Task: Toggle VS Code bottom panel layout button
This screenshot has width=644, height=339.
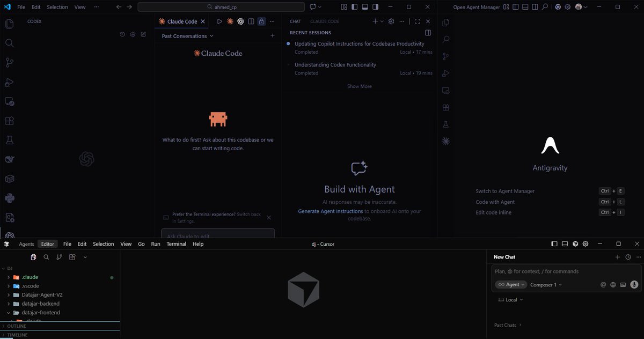Action: [x=365, y=7]
